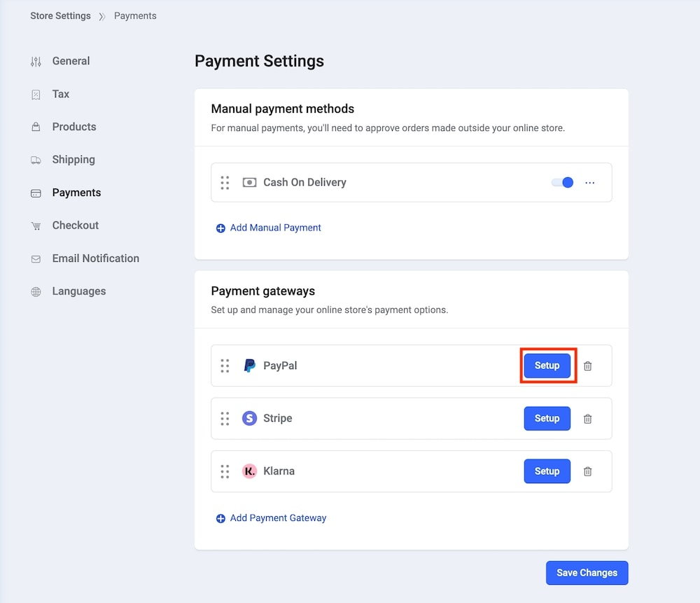Remove the Klarna gateway via trash icon
700x603 pixels.
(588, 471)
